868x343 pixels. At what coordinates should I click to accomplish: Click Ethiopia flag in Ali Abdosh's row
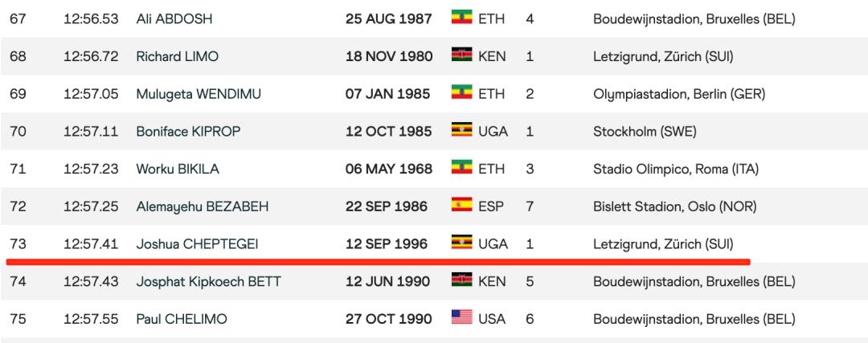point(461,18)
